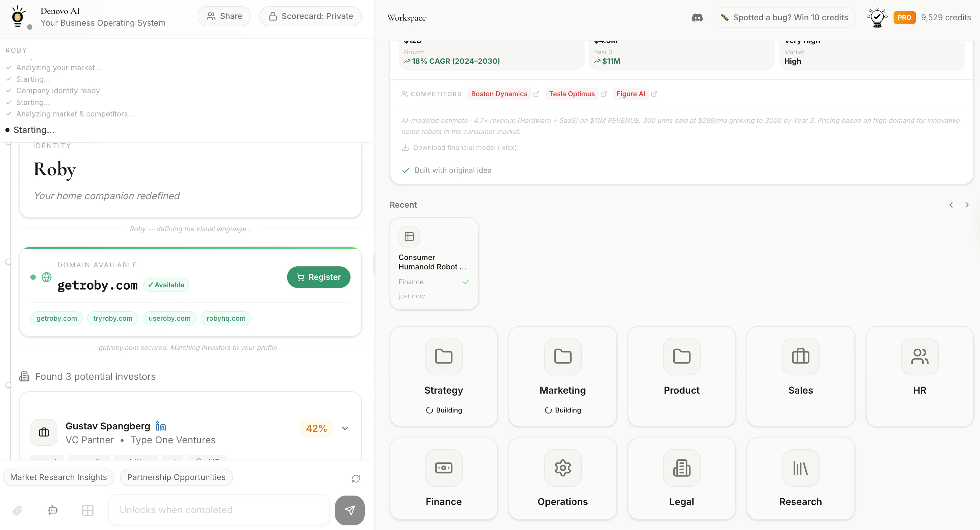Toggle Scorecard: Private setting
Screen dimensions: 980x530
310,16
